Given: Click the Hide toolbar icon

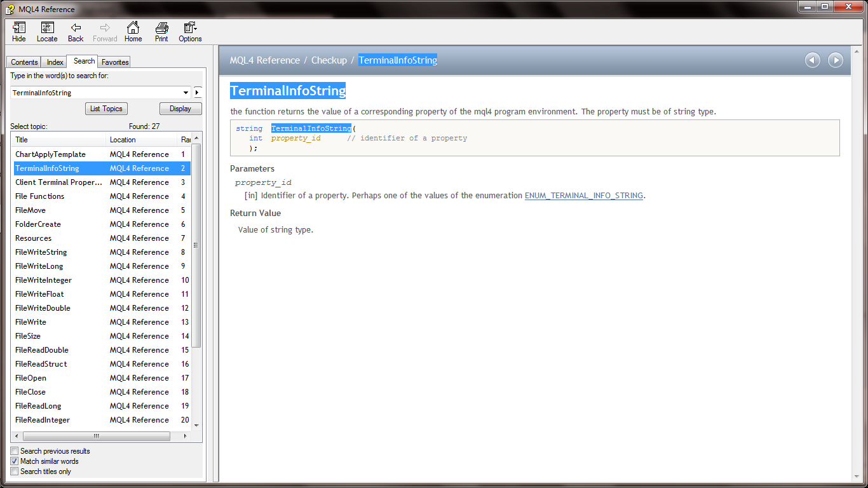Looking at the screenshot, I should (x=19, y=32).
